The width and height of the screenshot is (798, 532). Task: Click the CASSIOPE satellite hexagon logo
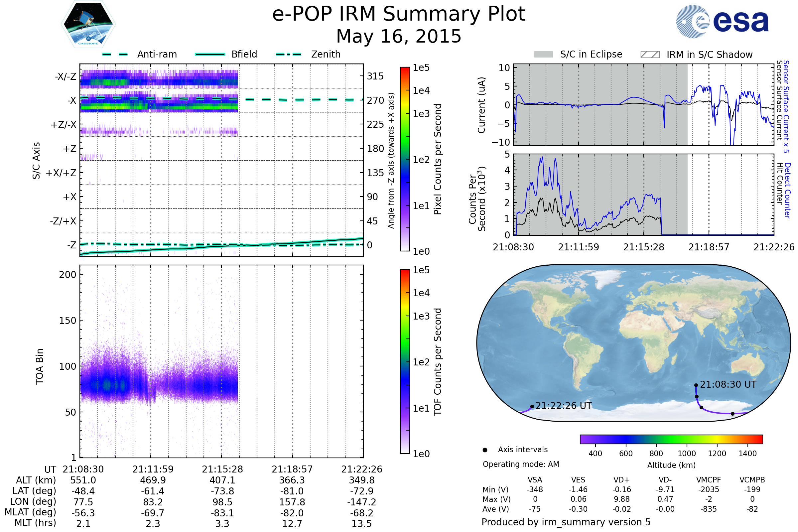88,24
